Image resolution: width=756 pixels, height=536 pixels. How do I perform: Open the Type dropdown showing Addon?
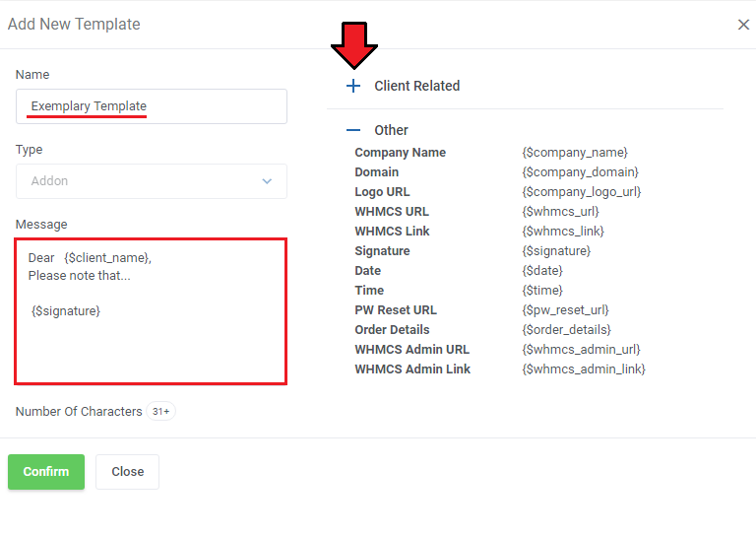pyautogui.click(x=152, y=181)
